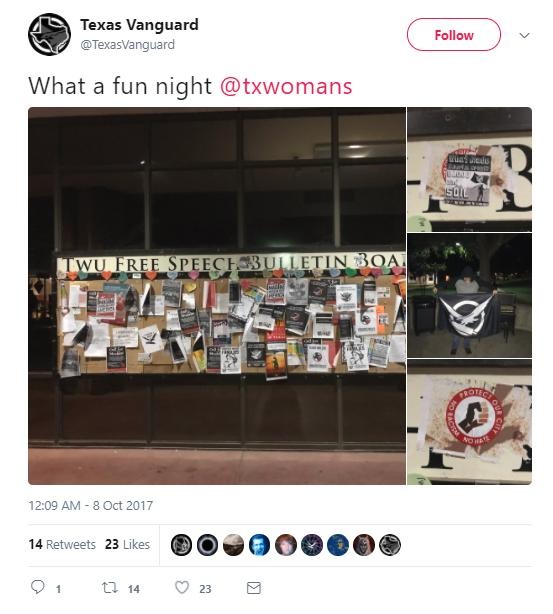Viewport: 553px width, 614px height.
Task: Open the Protect Our City sticker photo
Action: [x=470, y=423]
